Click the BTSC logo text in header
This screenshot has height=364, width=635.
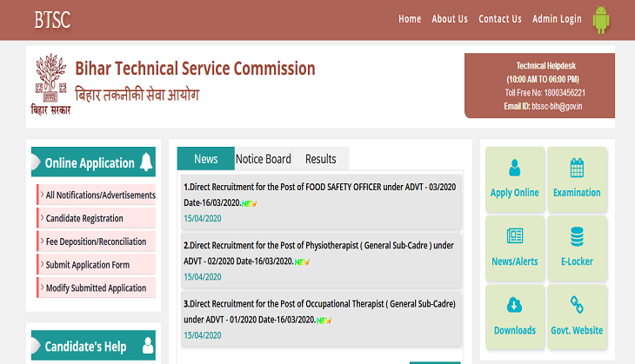click(52, 20)
